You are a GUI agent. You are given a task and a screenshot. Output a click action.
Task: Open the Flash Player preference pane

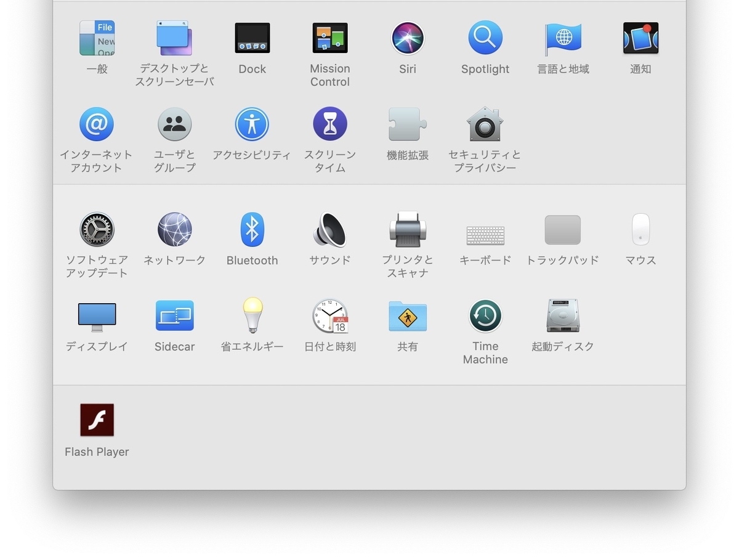pyautogui.click(x=97, y=420)
